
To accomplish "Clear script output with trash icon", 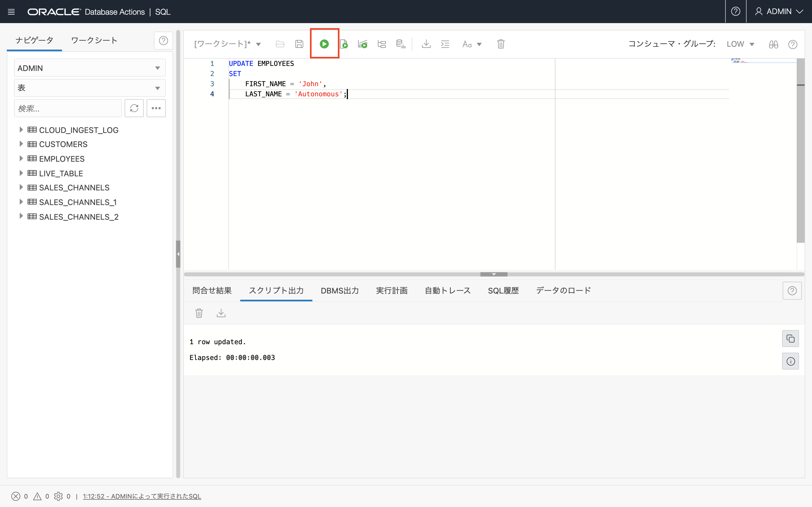I will (199, 313).
